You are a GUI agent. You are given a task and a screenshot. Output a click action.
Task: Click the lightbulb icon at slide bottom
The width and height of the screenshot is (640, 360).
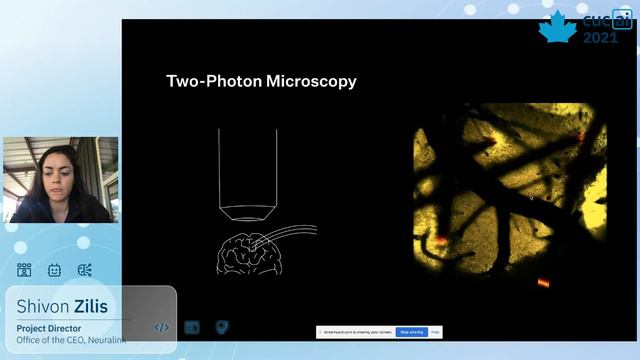coord(222,327)
